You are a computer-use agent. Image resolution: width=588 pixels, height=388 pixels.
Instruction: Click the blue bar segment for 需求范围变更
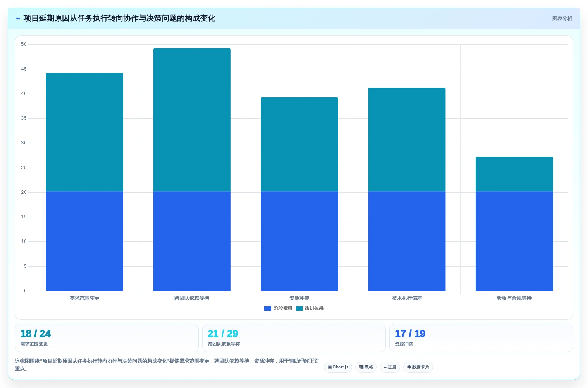click(x=85, y=241)
